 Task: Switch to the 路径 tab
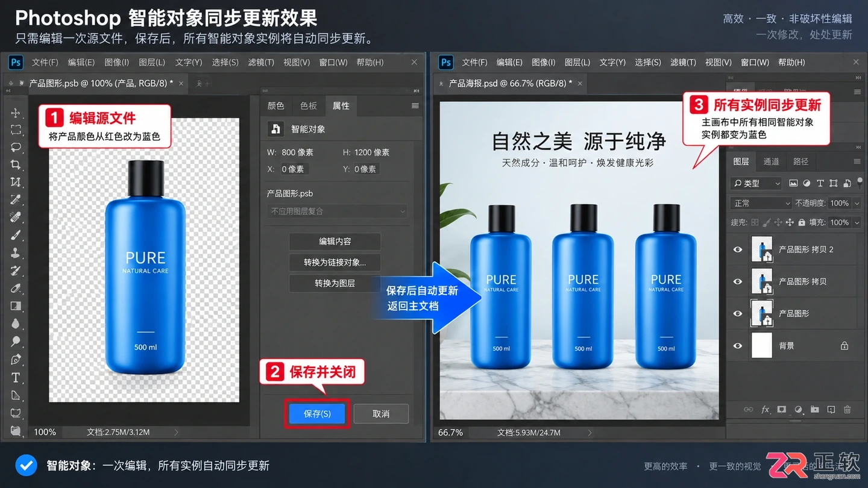pos(800,161)
